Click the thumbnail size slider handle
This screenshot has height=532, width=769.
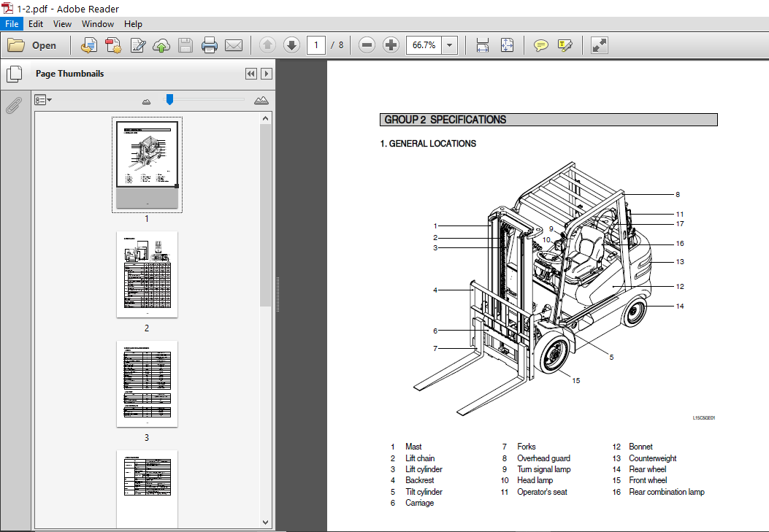click(x=169, y=99)
